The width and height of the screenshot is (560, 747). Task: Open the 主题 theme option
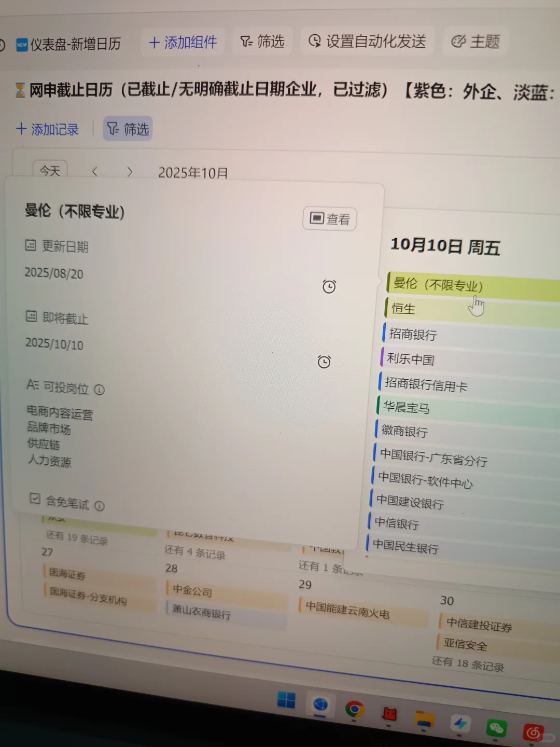click(x=475, y=41)
